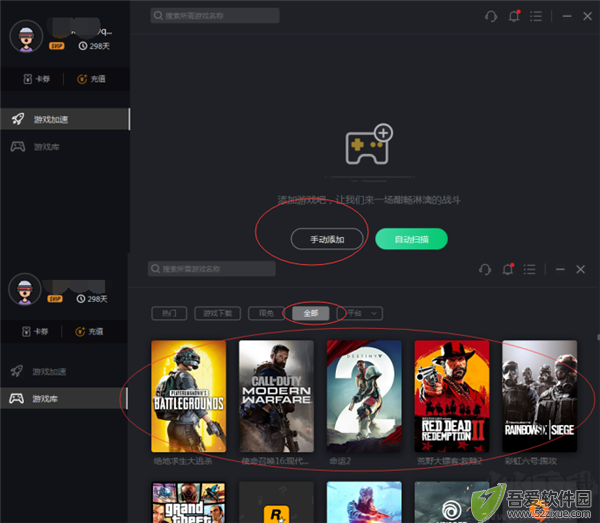Open the Destiny 2 game cover
The height and width of the screenshot is (523, 600).
tap(364, 396)
